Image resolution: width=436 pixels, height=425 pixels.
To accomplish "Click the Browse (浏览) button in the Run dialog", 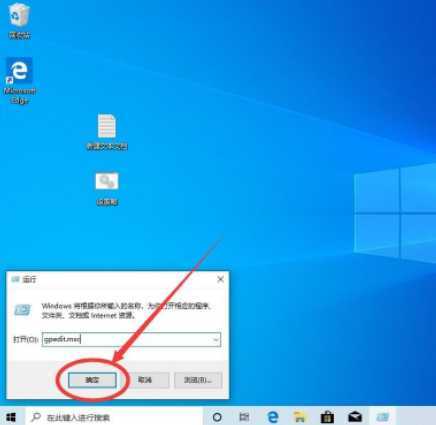I will tap(198, 380).
